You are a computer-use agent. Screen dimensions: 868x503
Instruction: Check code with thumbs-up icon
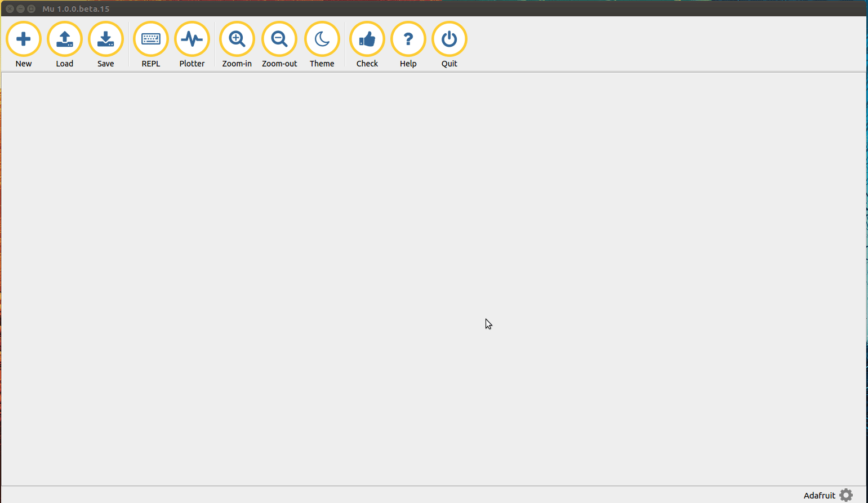[367, 39]
